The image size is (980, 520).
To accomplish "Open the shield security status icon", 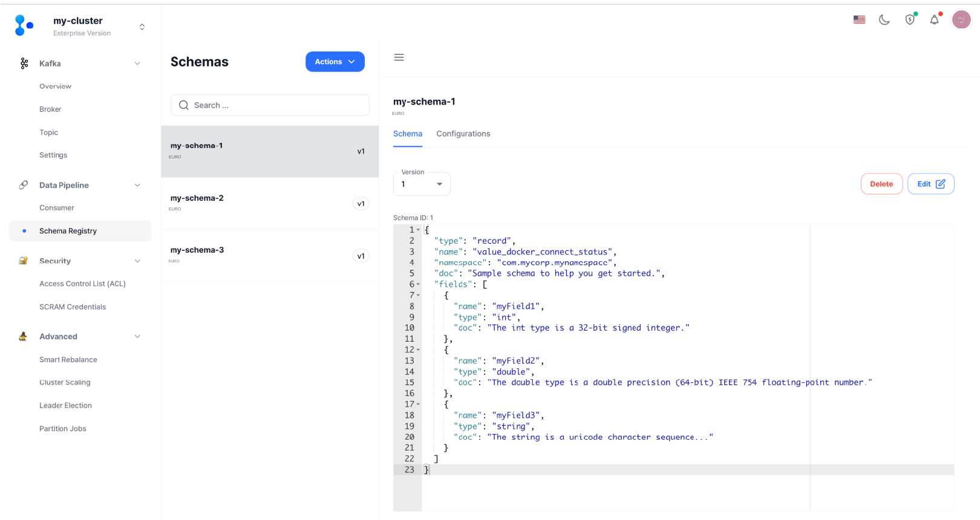I will pos(910,20).
